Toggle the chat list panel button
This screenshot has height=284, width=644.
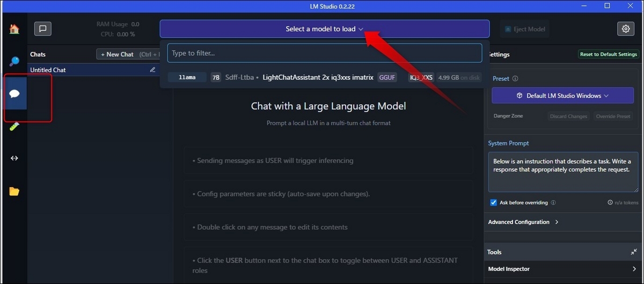[x=43, y=29]
